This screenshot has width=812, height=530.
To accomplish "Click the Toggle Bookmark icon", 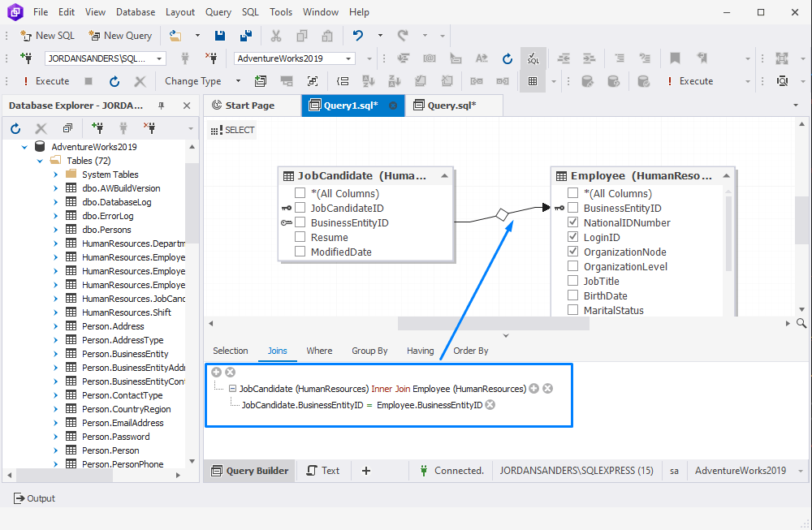I will coord(676,58).
